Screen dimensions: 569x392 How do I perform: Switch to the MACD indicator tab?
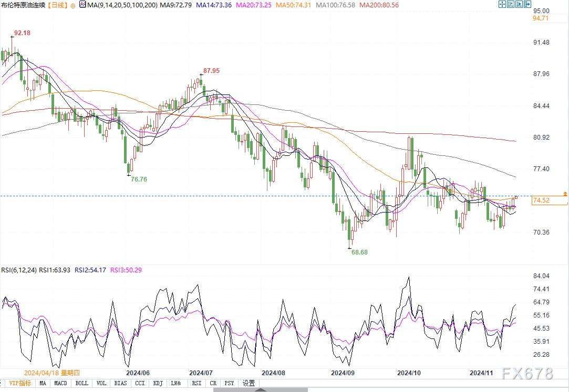pos(61,384)
